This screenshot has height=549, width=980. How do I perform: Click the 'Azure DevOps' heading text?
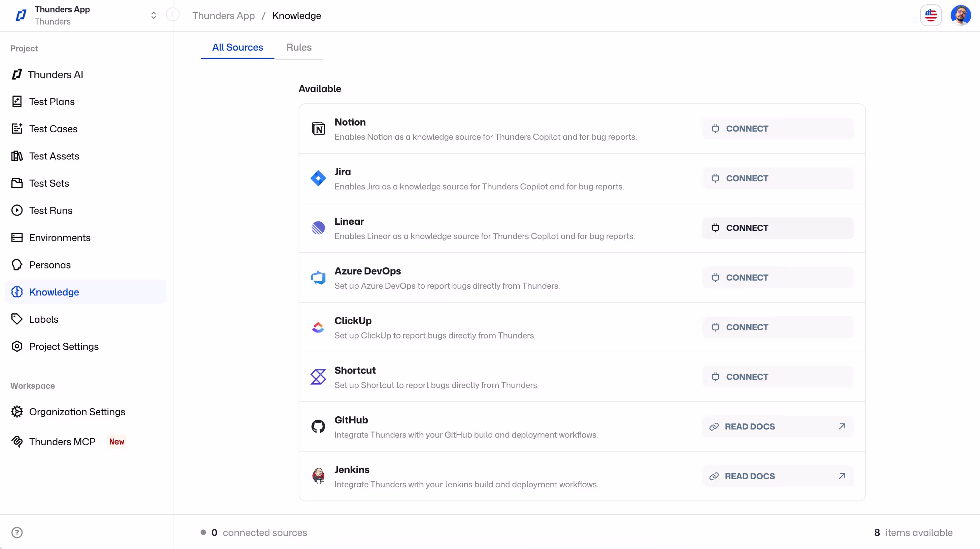pyautogui.click(x=367, y=271)
